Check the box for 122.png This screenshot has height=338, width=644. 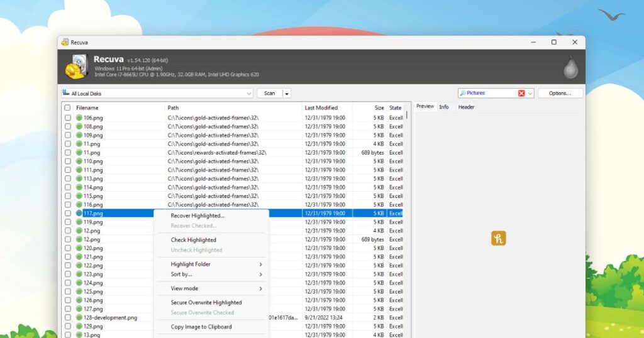(68, 265)
